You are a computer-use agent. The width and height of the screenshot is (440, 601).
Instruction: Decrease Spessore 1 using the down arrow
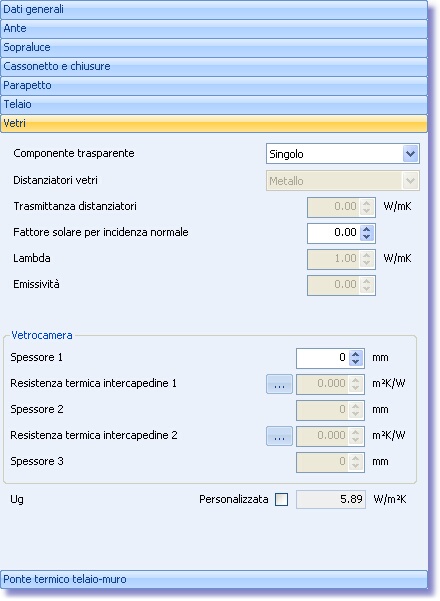(x=356, y=362)
